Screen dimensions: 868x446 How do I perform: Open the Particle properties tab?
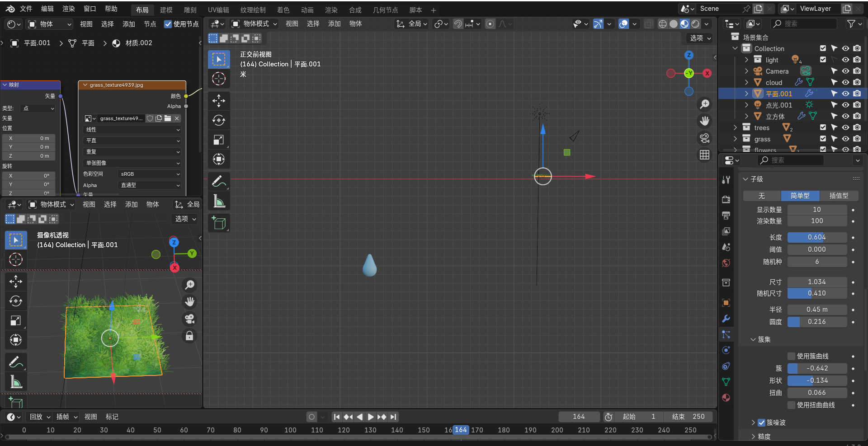tap(726, 334)
